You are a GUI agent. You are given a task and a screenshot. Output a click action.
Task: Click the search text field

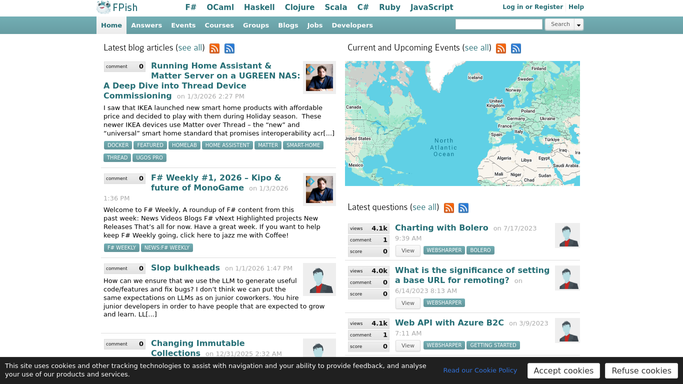tap(499, 24)
